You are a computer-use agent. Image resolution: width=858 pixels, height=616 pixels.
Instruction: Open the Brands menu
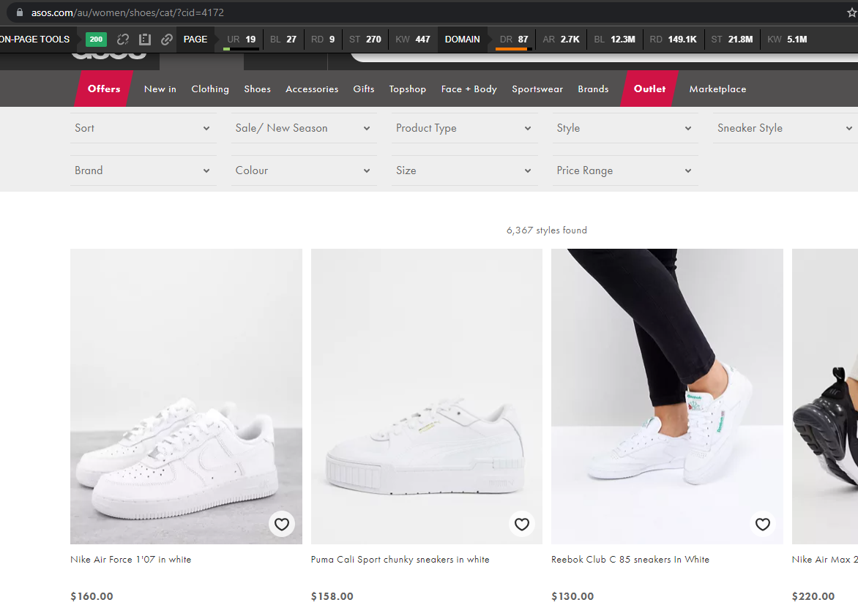593,89
